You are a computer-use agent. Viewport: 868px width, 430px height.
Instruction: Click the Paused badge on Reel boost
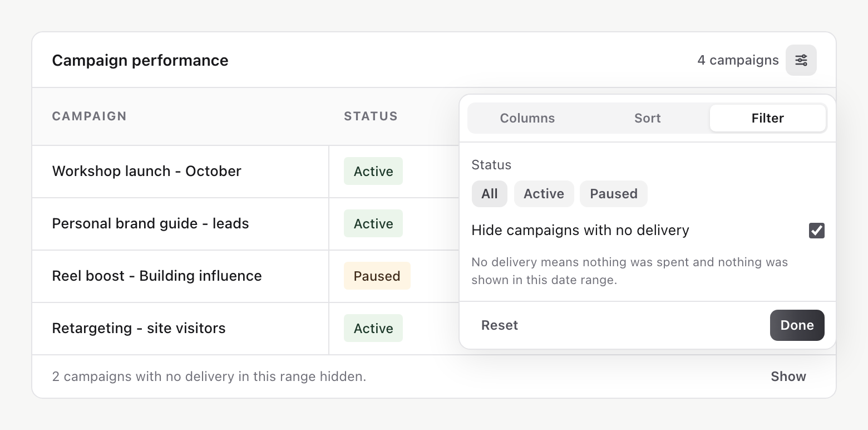pos(377,276)
